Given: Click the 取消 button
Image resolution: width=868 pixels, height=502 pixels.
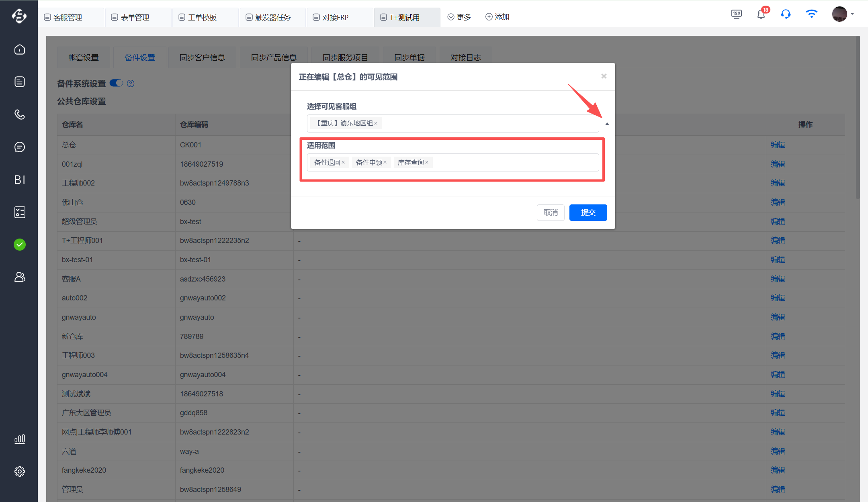Looking at the screenshot, I should (551, 212).
